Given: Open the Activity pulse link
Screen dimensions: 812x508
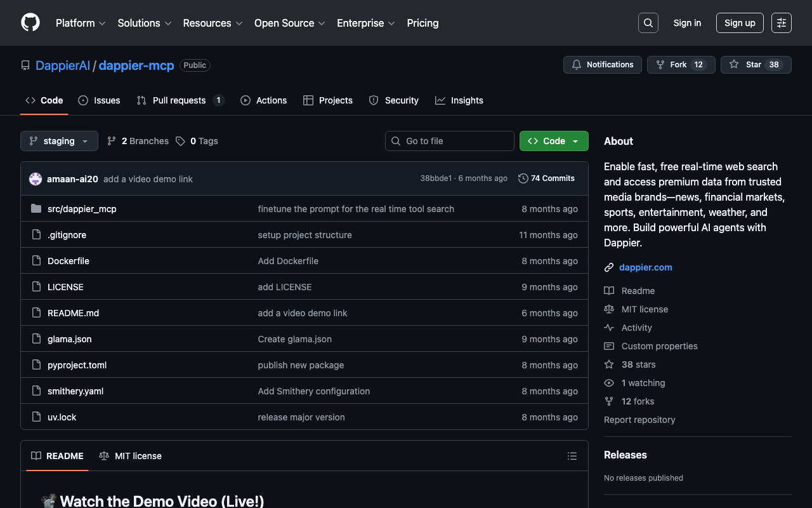Looking at the screenshot, I should 636,328.
